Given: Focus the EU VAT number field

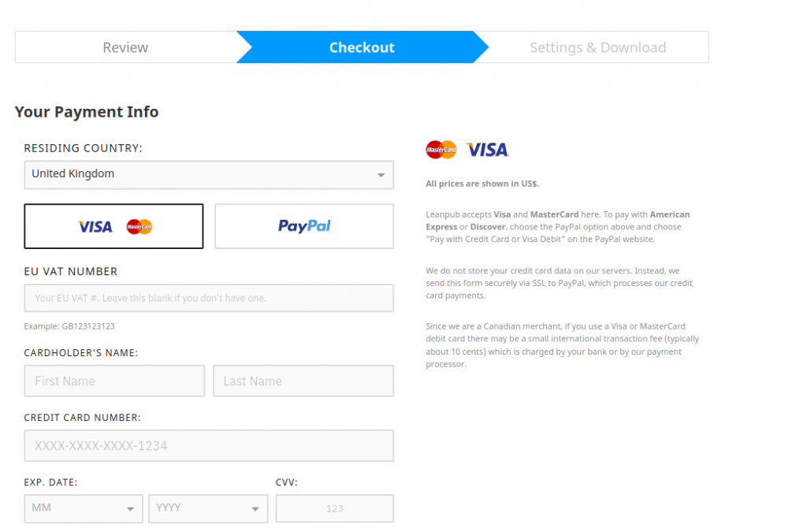Looking at the screenshot, I should point(209,298).
